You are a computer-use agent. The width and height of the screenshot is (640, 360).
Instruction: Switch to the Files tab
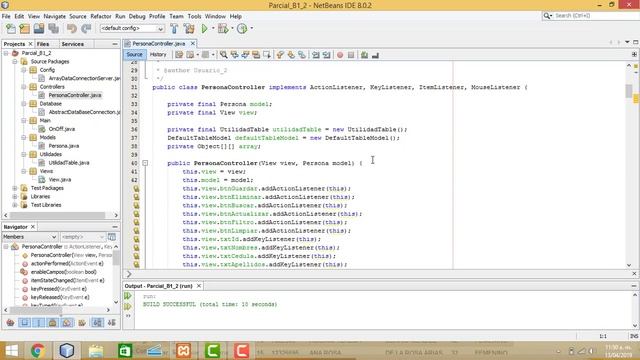point(43,44)
